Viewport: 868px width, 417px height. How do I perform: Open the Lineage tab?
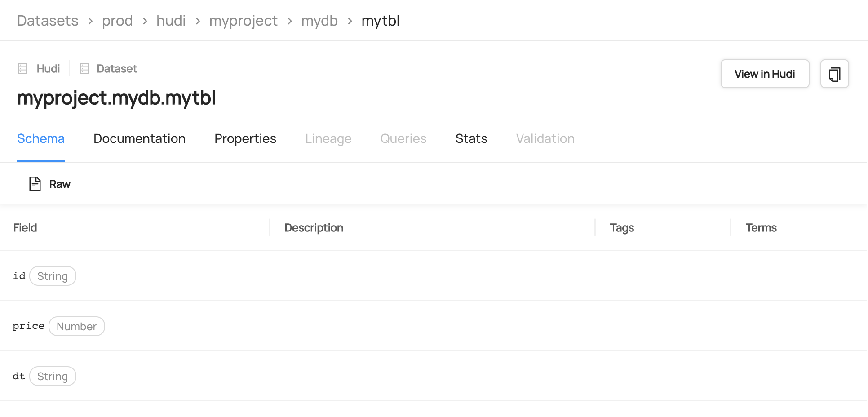pos(328,139)
